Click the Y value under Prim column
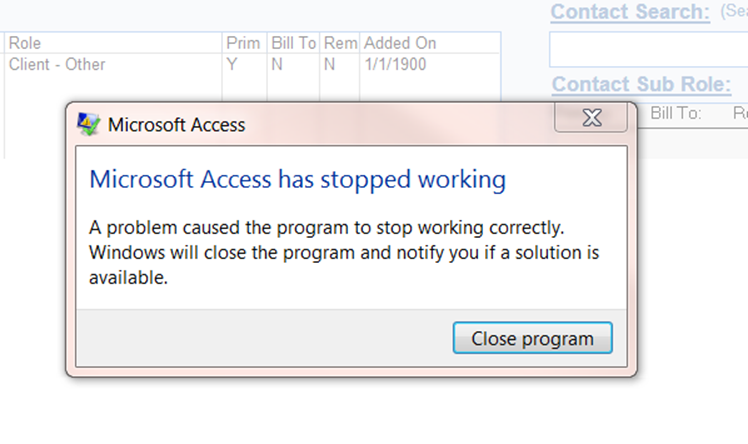This screenshot has width=748, height=444. coord(232,64)
